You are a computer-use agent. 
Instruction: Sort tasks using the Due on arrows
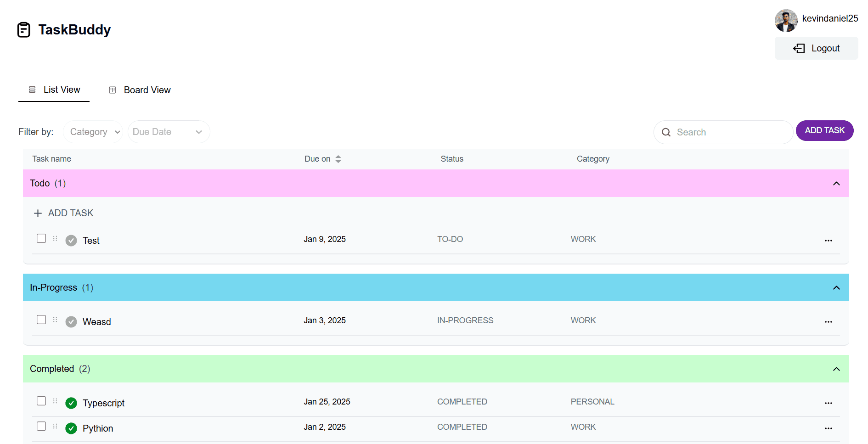click(x=338, y=159)
